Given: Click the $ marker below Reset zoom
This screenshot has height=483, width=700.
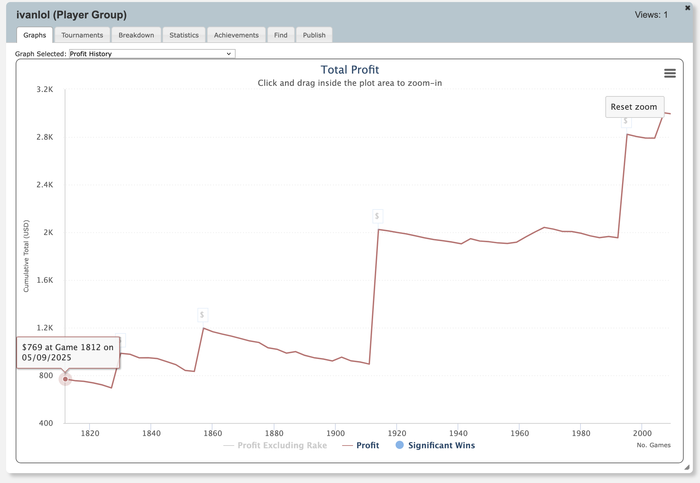Looking at the screenshot, I should coord(626,121).
